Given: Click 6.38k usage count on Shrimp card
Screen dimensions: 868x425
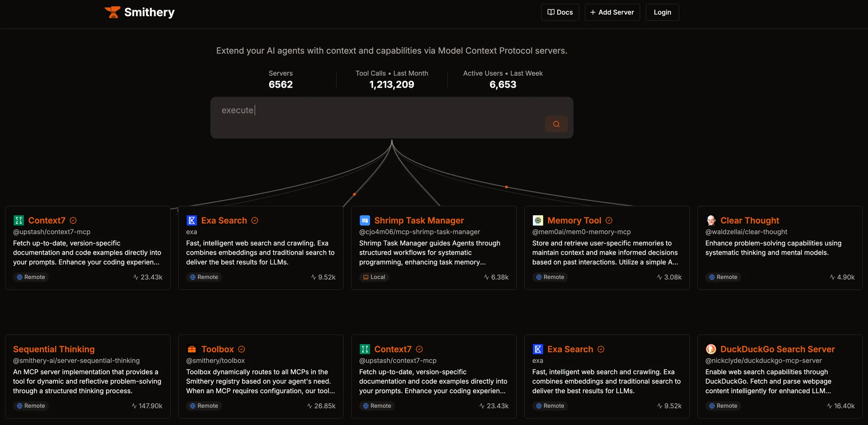Looking at the screenshot, I should point(496,277).
